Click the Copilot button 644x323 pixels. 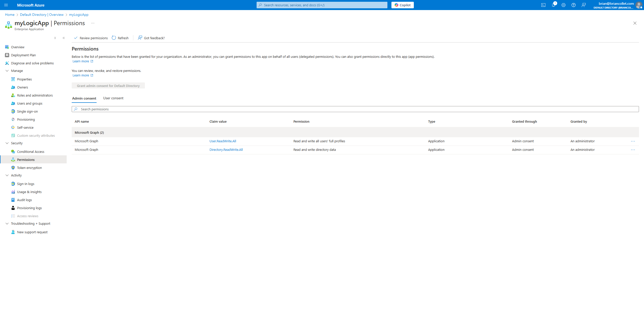[403, 5]
